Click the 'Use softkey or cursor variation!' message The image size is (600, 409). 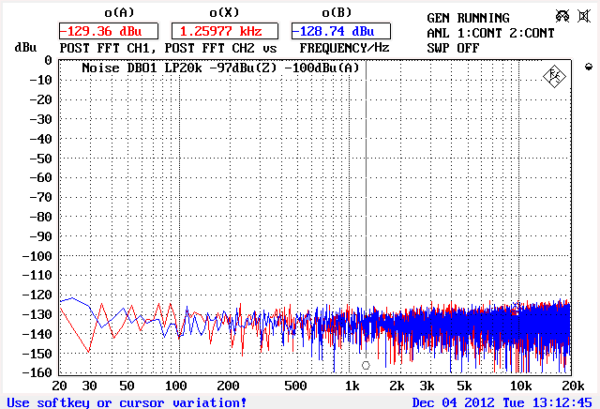pos(127,402)
